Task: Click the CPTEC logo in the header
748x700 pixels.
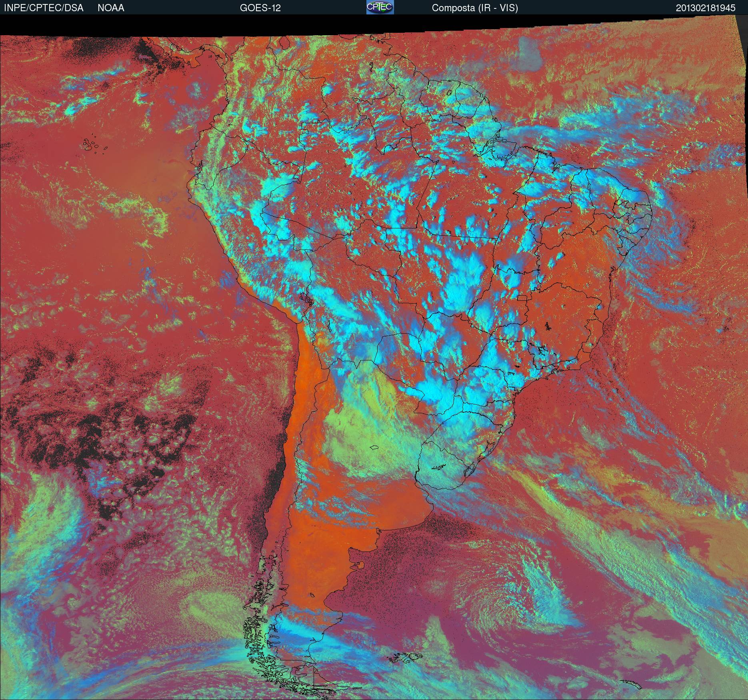Action: [380, 7]
